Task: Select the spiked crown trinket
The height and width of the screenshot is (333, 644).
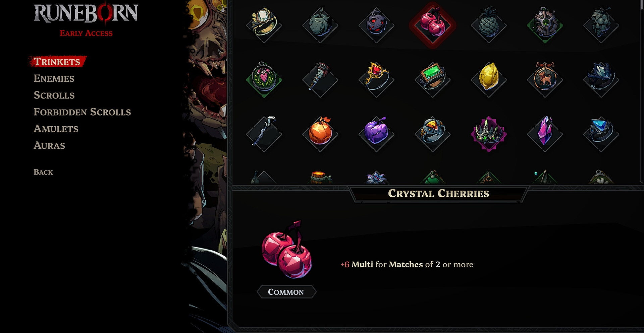Action: pyautogui.click(x=489, y=134)
